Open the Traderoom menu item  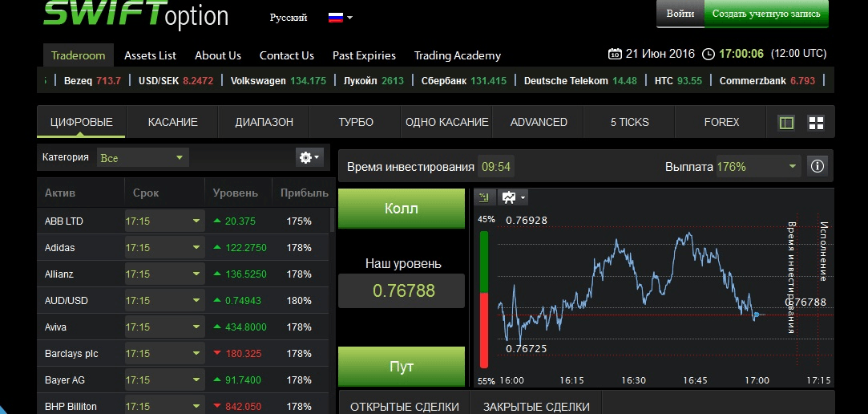78,55
